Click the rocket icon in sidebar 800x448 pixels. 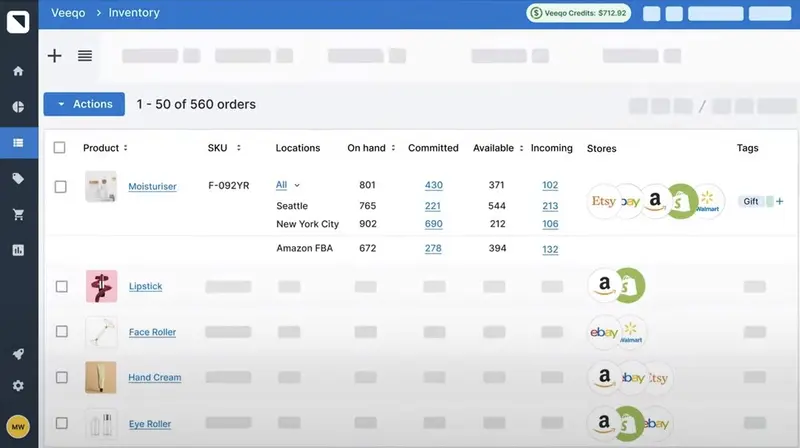click(x=18, y=354)
